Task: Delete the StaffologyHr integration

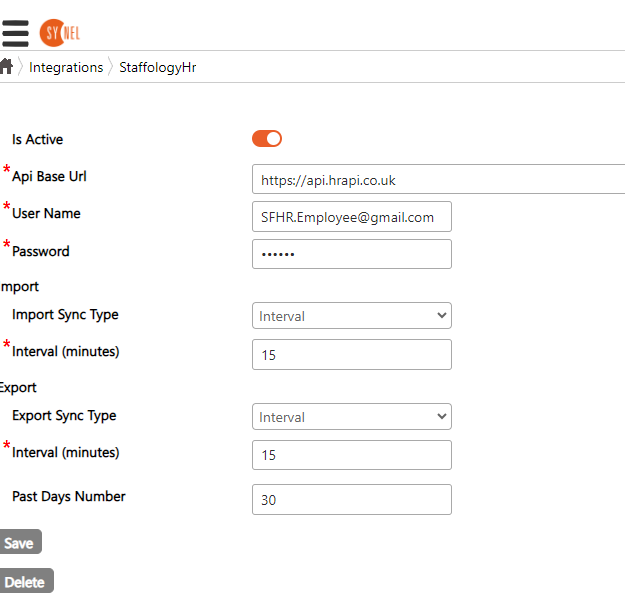Action: (x=26, y=581)
